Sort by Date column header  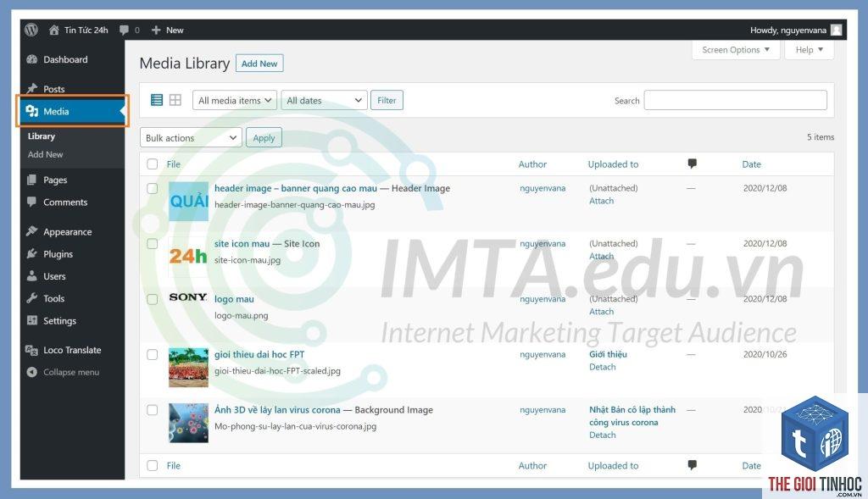click(x=751, y=164)
